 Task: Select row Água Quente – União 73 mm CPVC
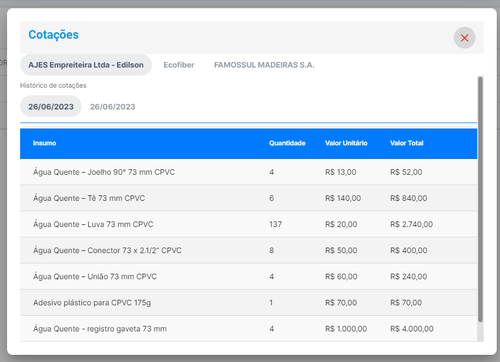pos(249,276)
